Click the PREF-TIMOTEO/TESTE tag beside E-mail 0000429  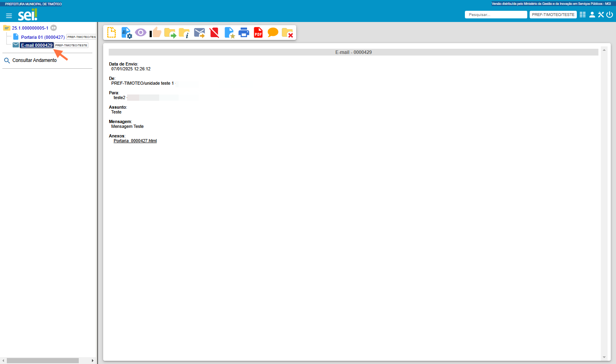[x=71, y=45]
